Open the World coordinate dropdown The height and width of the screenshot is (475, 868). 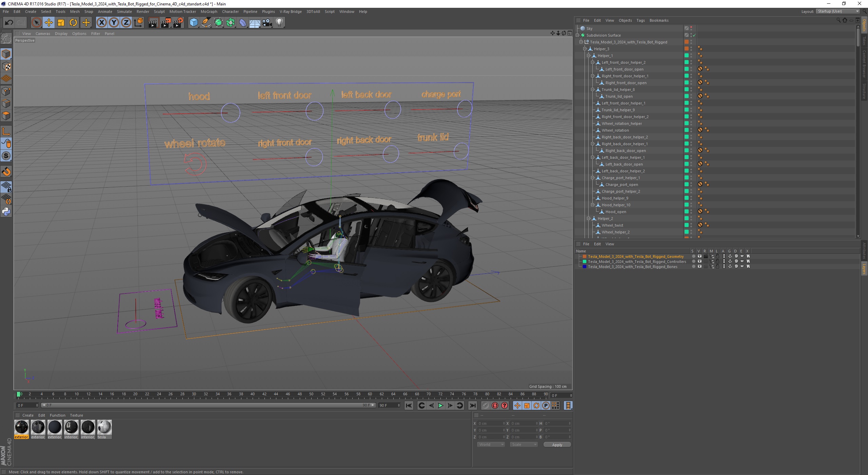click(x=491, y=444)
